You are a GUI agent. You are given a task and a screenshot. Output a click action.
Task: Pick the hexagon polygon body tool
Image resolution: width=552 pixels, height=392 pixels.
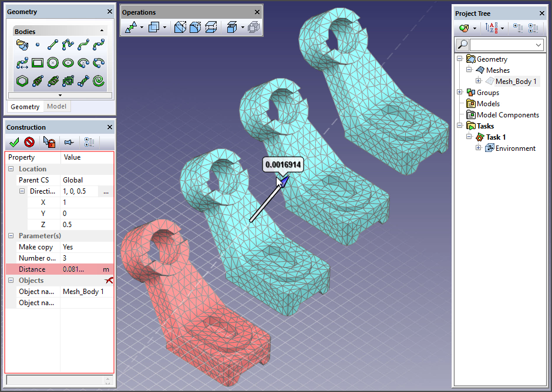tap(22, 81)
